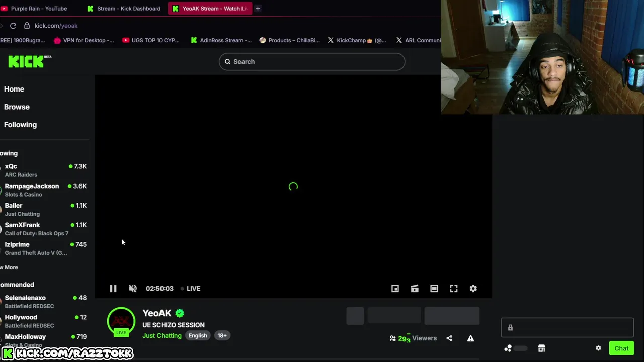The image size is (644, 362).
Task: Click the lock icon in chat input
Action: [x=510, y=328]
